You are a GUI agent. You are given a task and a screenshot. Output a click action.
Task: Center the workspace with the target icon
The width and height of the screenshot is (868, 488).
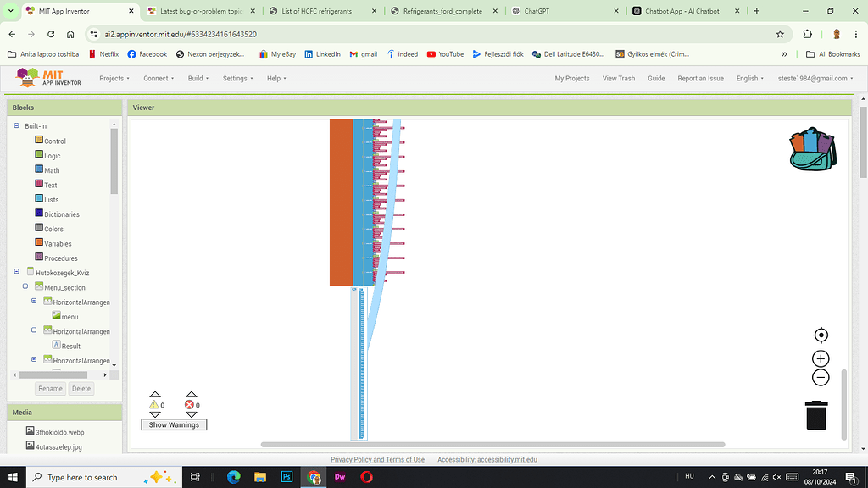[x=821, y=335]
